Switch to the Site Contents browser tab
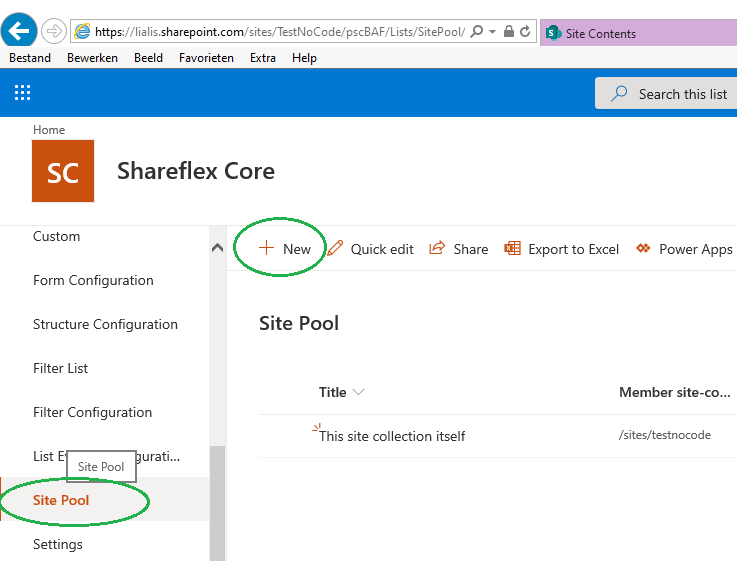 [x=638, y=33]
